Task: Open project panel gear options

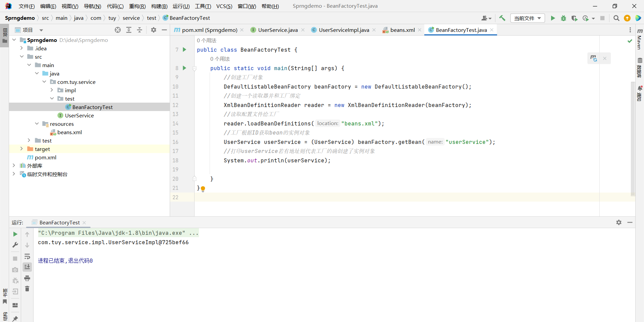Action: point(154,30)
